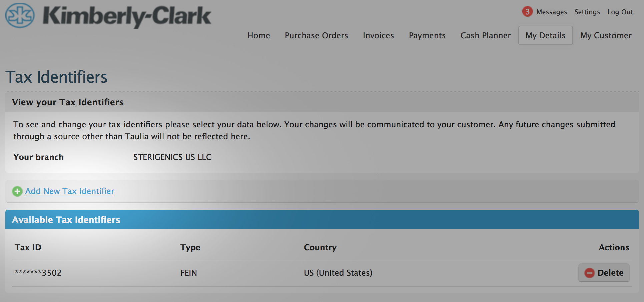
Task: Open Settings in the top bar
Action: point(587,12)
